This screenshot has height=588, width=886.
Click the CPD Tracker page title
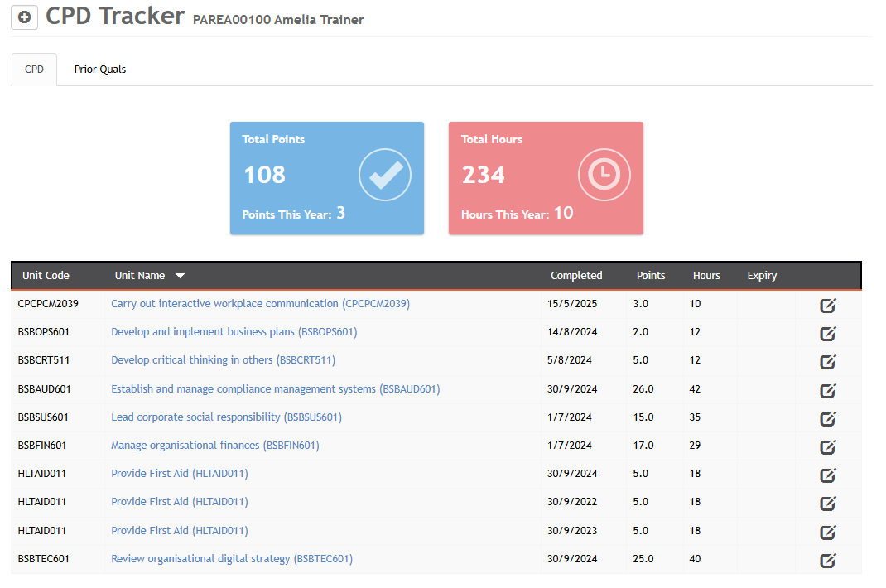[x=115, y=16]
